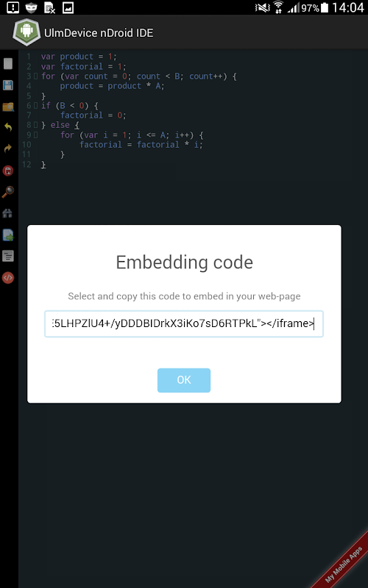Collapse the if block fold marker on line 6
Image resolution: width=368 pixels, height=588 pixels.
(35, 106)
